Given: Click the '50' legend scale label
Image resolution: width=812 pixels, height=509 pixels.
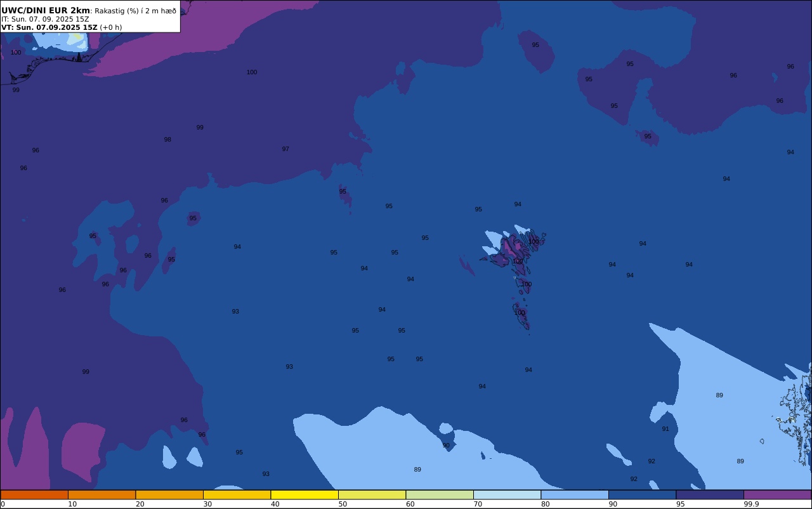Looking at the screenshot, I should [x=343, y=504].
